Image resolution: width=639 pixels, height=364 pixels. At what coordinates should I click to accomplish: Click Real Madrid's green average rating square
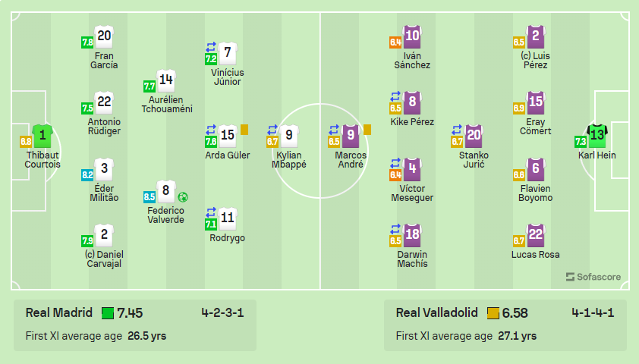tap(108, 313)
